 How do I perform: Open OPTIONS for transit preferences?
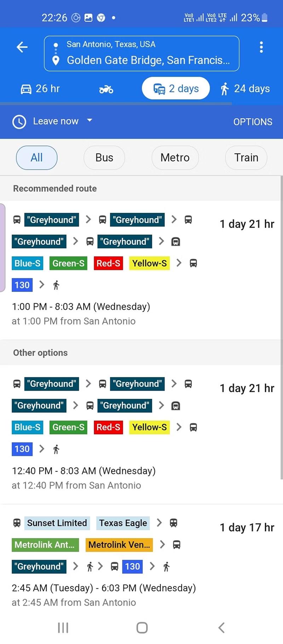pyautogui.click(x=253, y=122)
